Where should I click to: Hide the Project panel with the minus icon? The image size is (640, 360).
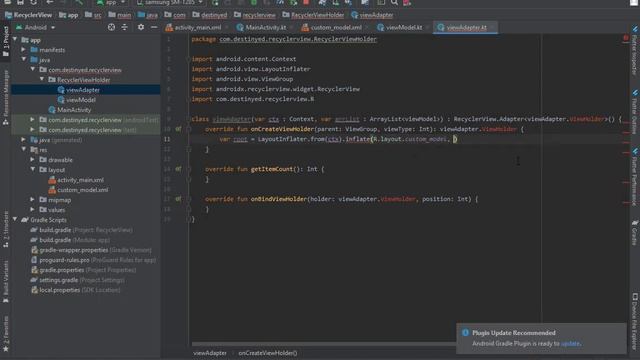154,27
